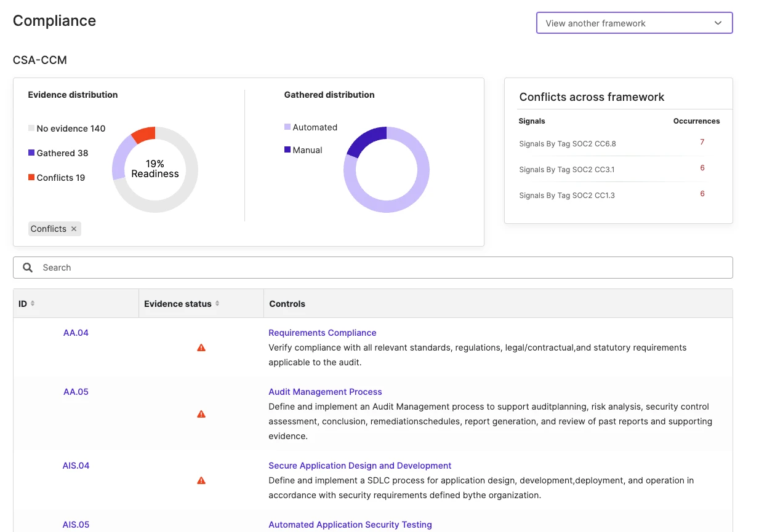Sort by Evidence status column arrows
Image resolution: width=783 pixels, height=532 pixels.
(217, 304)
